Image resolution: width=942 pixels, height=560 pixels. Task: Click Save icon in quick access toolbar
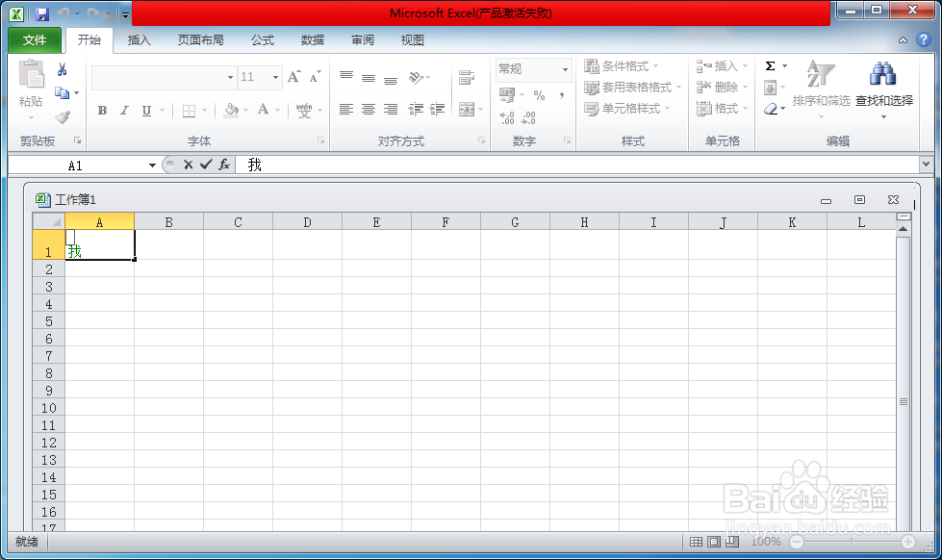[x=42, y=13]
